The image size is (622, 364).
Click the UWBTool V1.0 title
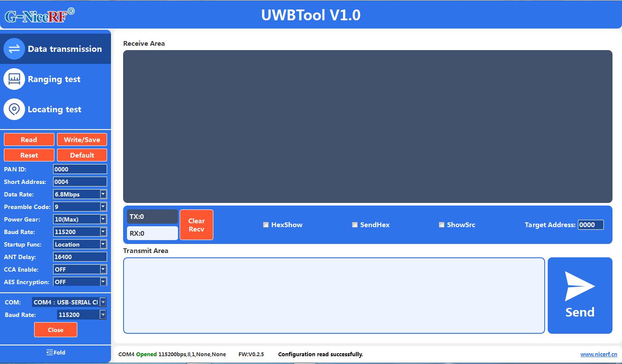point(311,15)
